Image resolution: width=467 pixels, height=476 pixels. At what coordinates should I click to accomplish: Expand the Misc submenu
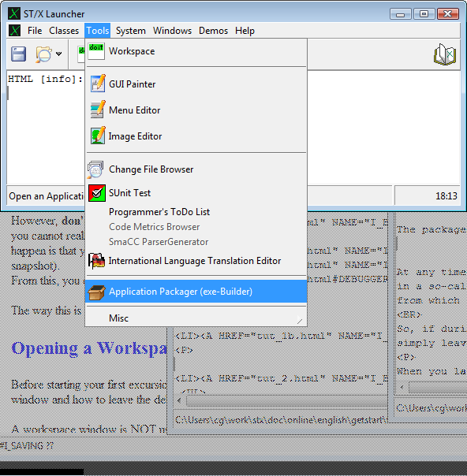[x=196, y=318]
